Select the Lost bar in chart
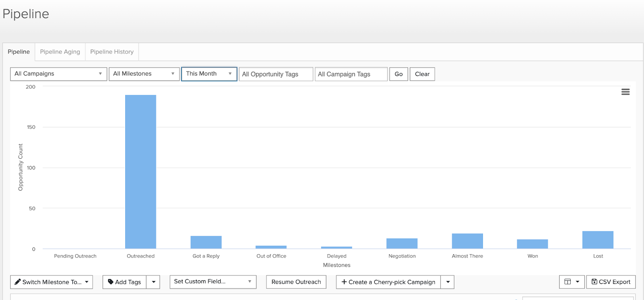Image resolution: width=644 pixels, height=300 pixels. (598, 240)
